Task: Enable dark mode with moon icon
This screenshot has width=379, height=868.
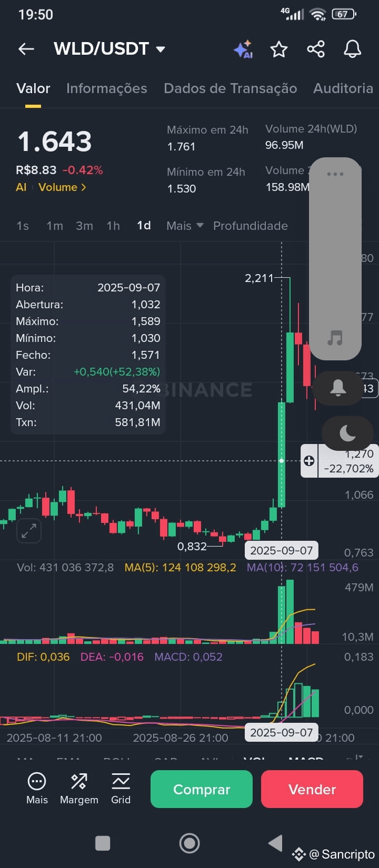Action: point(347,433)
